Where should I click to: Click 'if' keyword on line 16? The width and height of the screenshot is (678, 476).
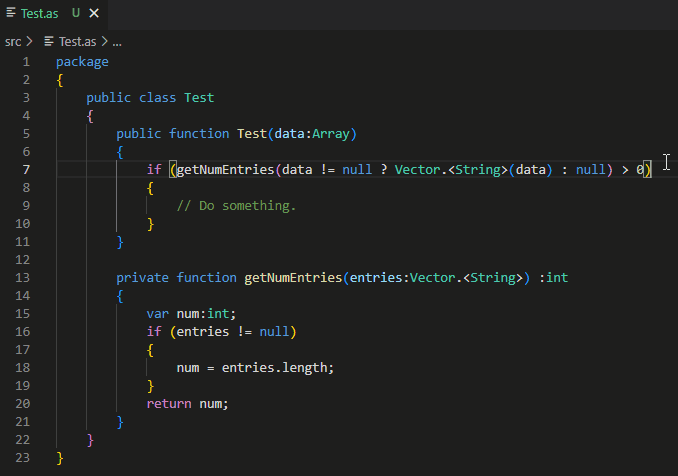point(154,332)
